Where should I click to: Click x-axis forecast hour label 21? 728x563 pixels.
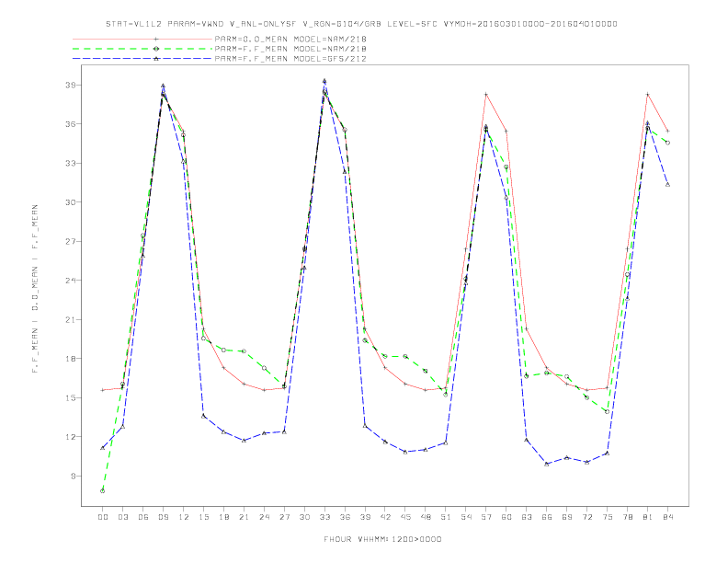point(244,517)
